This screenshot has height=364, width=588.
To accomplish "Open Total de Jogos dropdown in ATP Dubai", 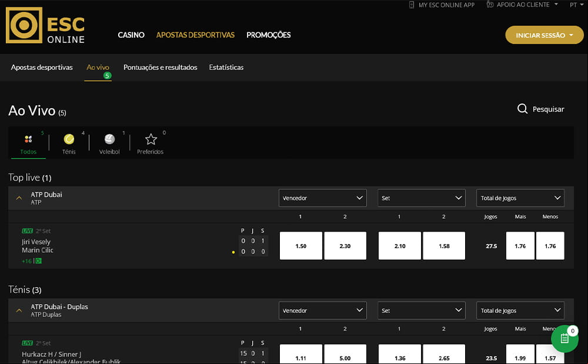I will (x=520, y=198).
